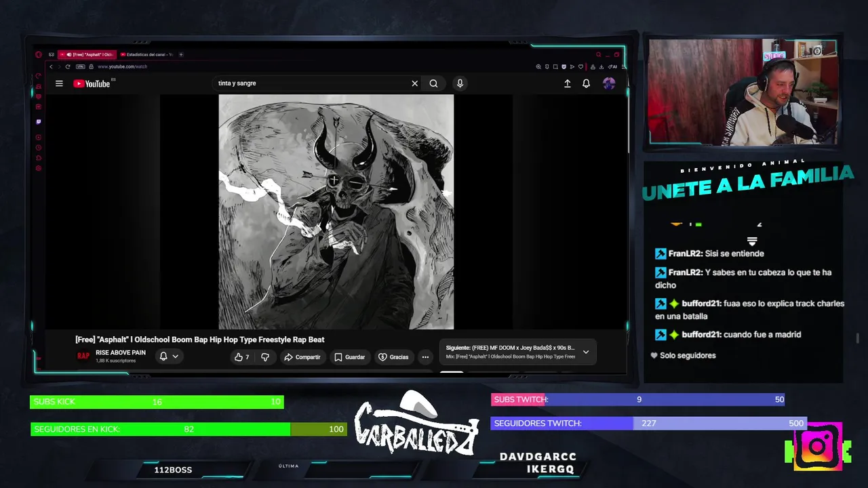Open RISE ABOVE PAIN channel name
Viewport: 868px width, 488px height.
[x=121, y=352]
